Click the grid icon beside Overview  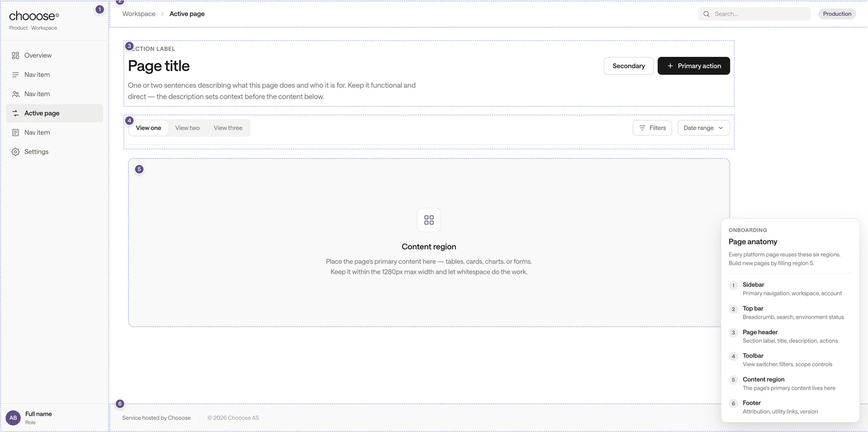pos(16,55)
